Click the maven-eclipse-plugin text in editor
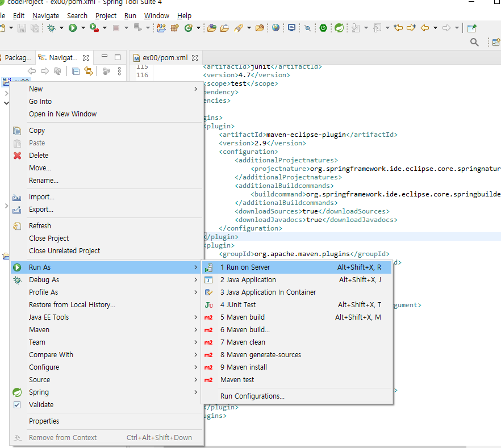This screenshot has width=501, height=448. pyautogui.click(x=306, y=135)
